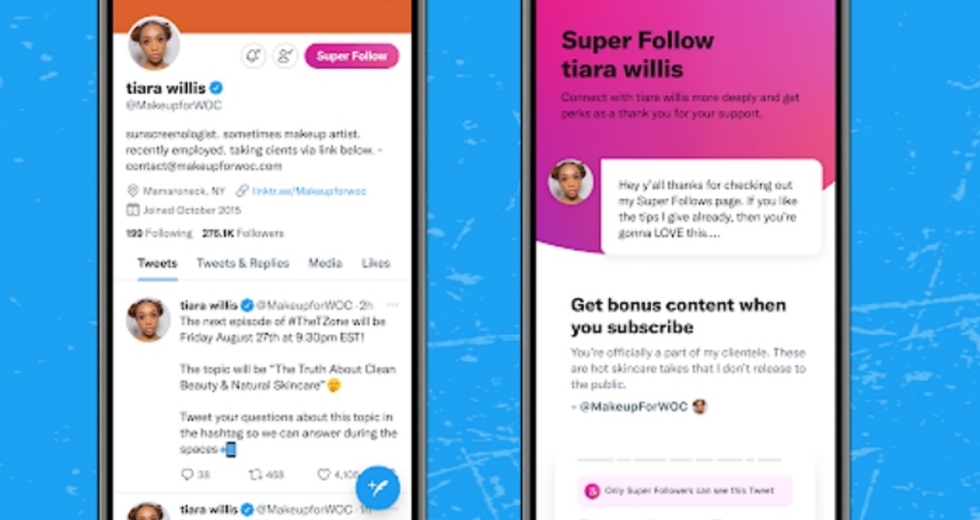Image resolution: width=980 pixels, height=520 pixels.
Task: Switch to the Tweets & Replies tab
Action: coord(243,263)
